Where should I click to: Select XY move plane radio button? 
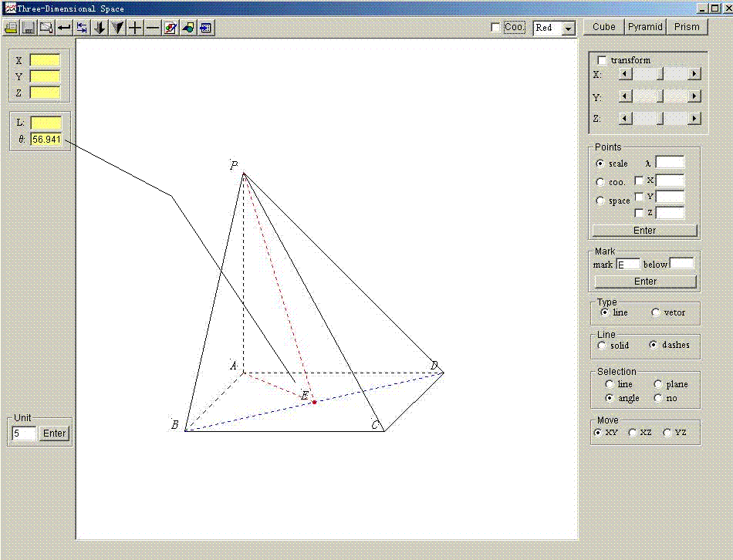tap(597, 433)
